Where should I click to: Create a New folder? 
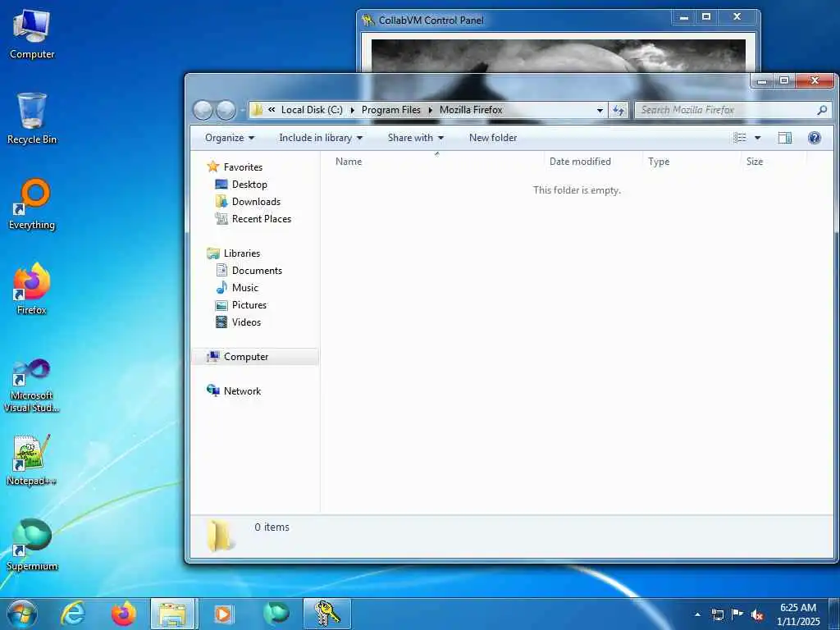click(x=493, y=138)
